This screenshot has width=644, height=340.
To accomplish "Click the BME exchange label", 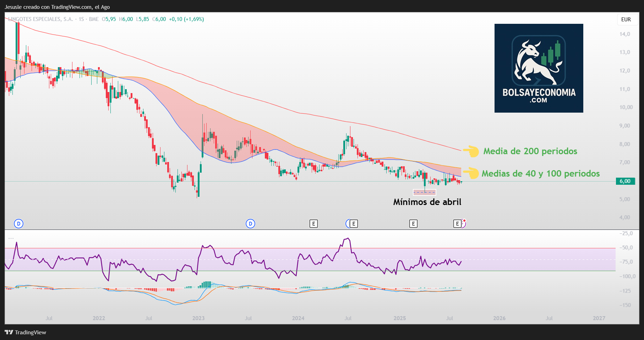I will [94, 19].
